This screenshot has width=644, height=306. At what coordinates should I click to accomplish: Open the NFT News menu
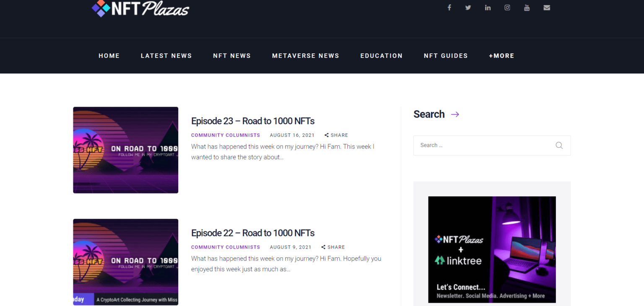coord(232,56)
